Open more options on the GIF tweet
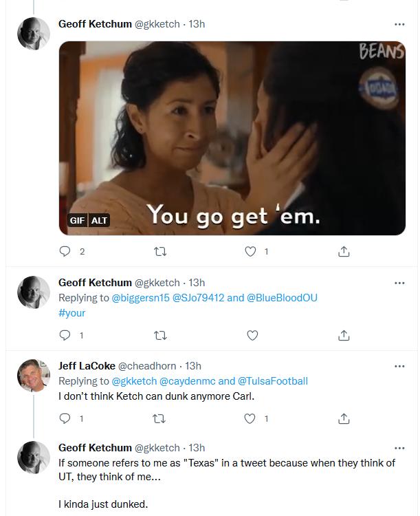The image size is (420, 516). (399, 24)
